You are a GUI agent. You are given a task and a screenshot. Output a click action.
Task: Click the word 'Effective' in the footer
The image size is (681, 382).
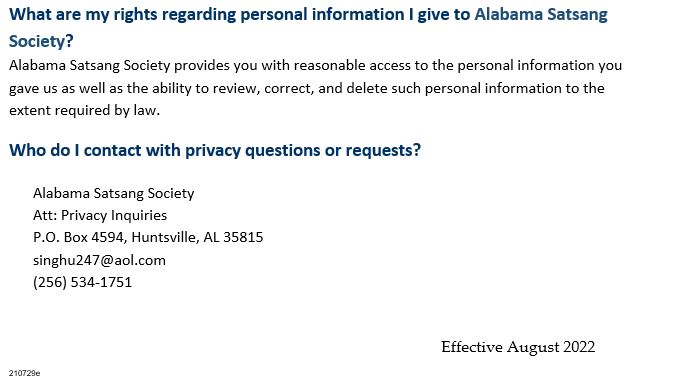point(472,347)
